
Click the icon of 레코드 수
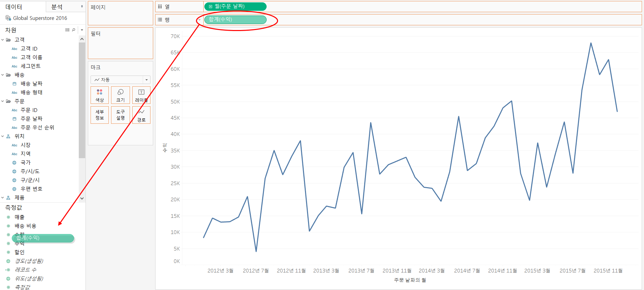click(8, 270)
